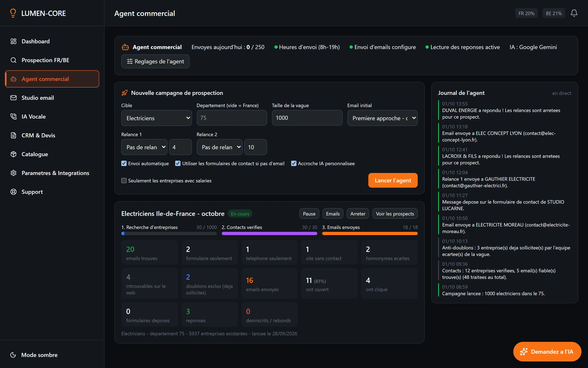Click the Relance 1 days field showing 4
Image resolution: width=588 pixels, height=368 pixels.
180,147
